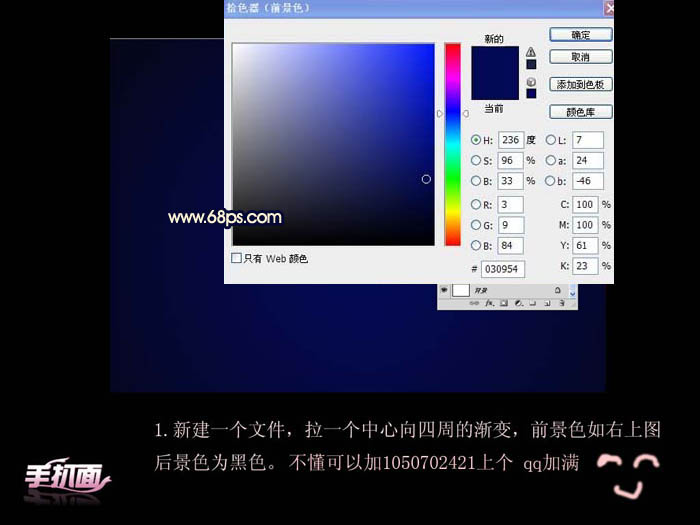
Task: Open the 颜色库 color libraries button
Action: coord(580,112)
